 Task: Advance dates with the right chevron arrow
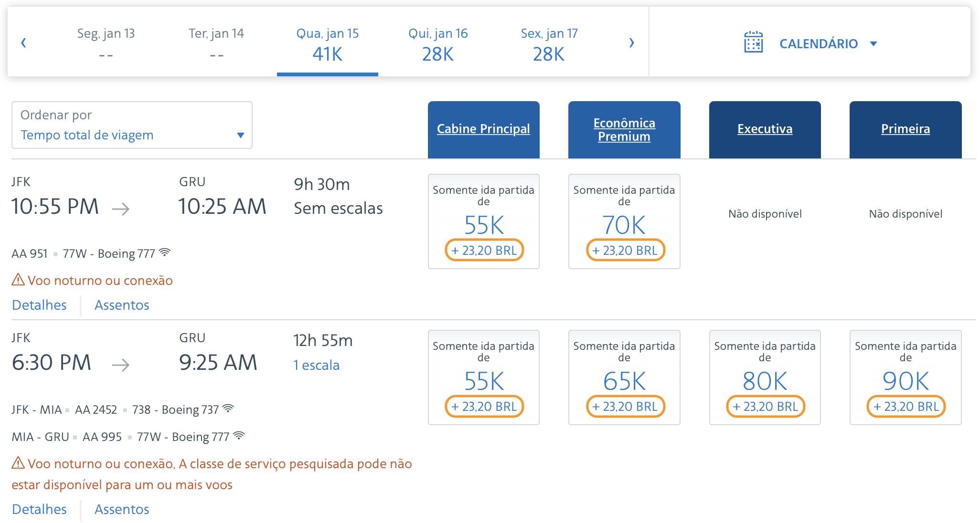click(632, 43)
